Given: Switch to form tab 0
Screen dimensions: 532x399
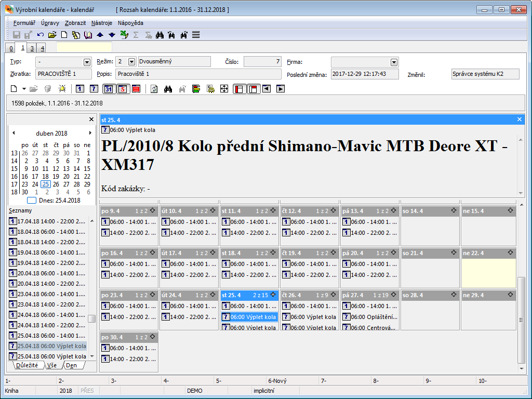Looking at the screenshot, I should [x=11, y=48].
